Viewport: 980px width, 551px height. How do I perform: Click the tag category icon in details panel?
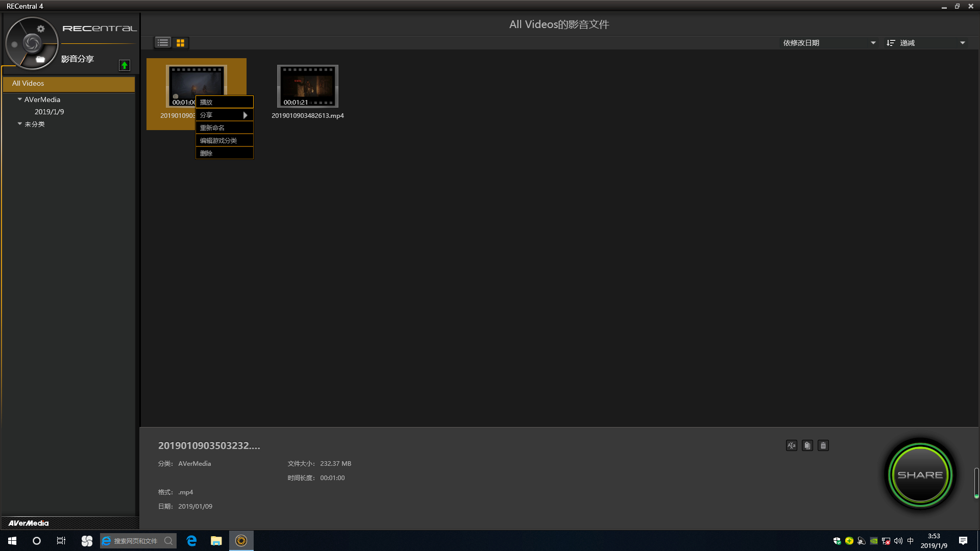coord(807,445)
